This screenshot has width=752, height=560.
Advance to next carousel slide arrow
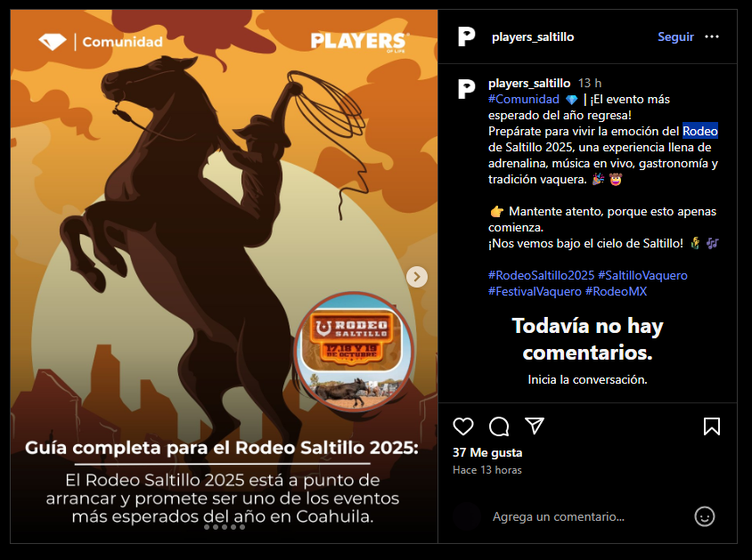point(417,277)
